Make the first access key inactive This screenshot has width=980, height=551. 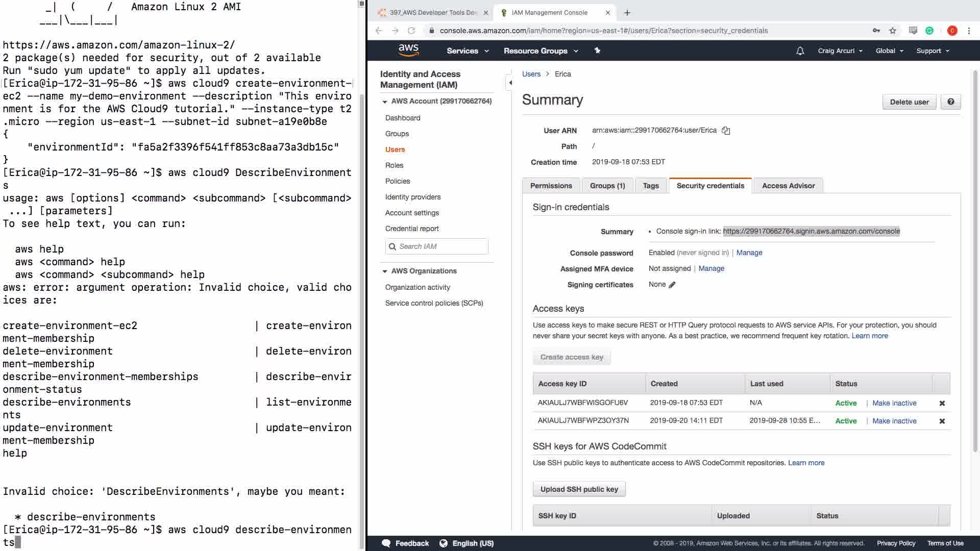pyautogui.click(x=894, y=403)
